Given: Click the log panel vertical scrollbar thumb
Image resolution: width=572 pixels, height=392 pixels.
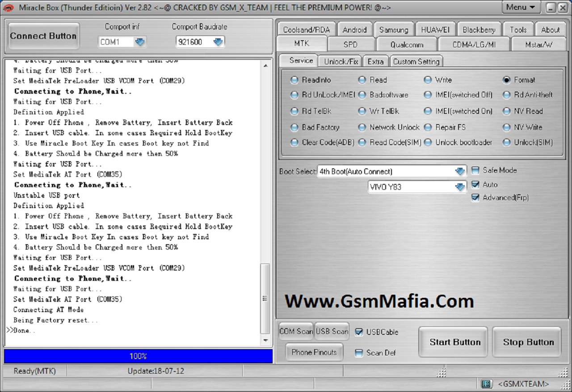Looking at the screenshot, I should [265, 298].
